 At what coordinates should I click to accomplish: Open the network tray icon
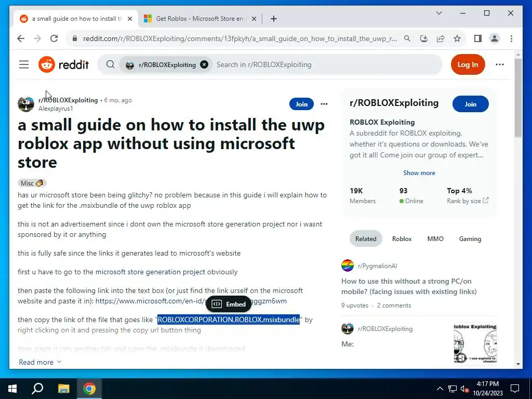453,389
